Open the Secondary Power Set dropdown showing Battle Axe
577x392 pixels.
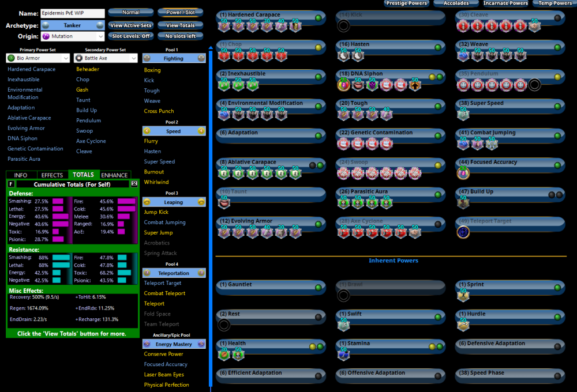(134, 58)
